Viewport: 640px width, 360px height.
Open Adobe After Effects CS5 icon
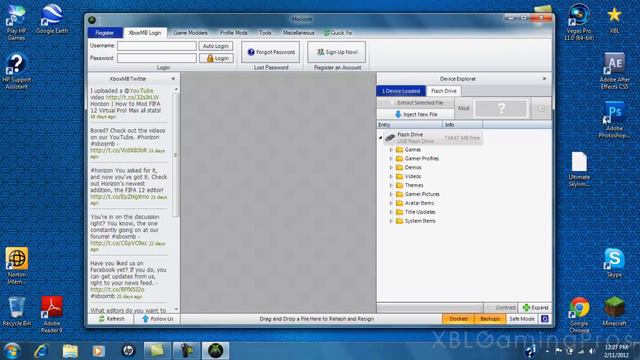point(615,71)
